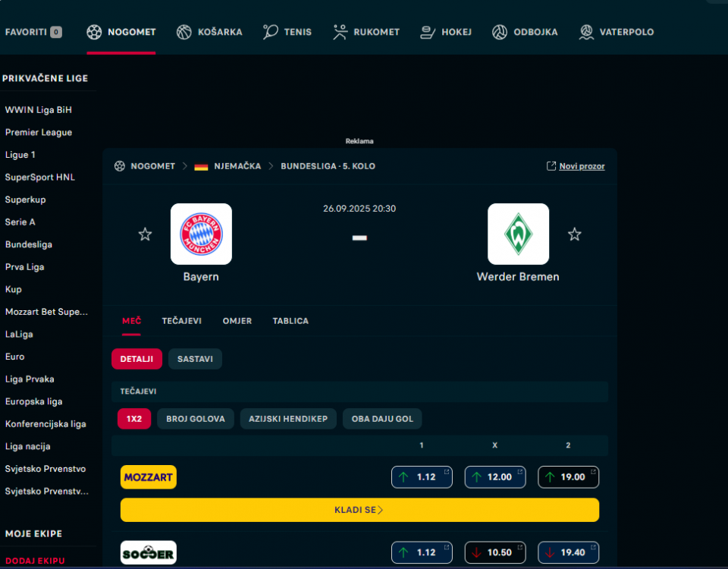Viewport: 728px width, 569px height.
Task: Select the 1X2 odds filter
Action: (134, 419)
